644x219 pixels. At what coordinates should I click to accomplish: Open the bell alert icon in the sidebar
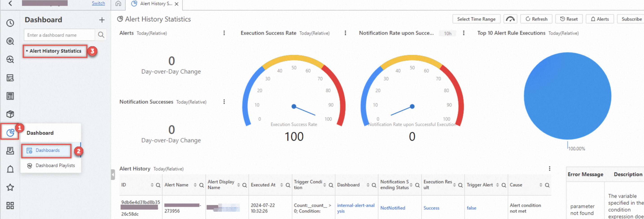(10, 169)
